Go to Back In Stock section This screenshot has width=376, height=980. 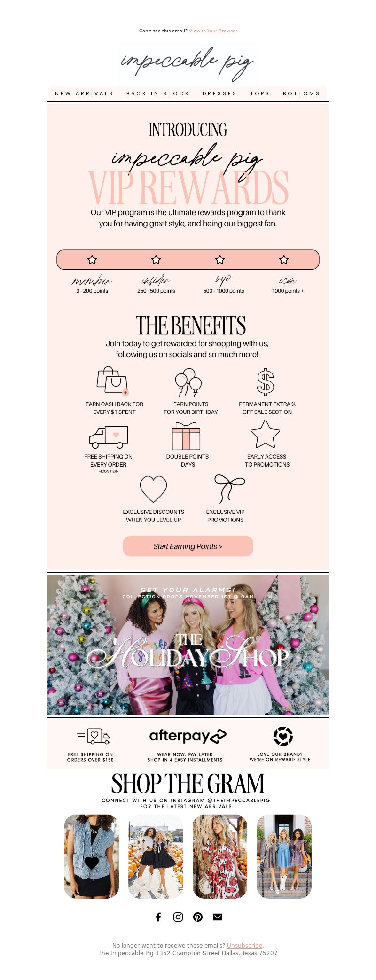tap(158, 93)
